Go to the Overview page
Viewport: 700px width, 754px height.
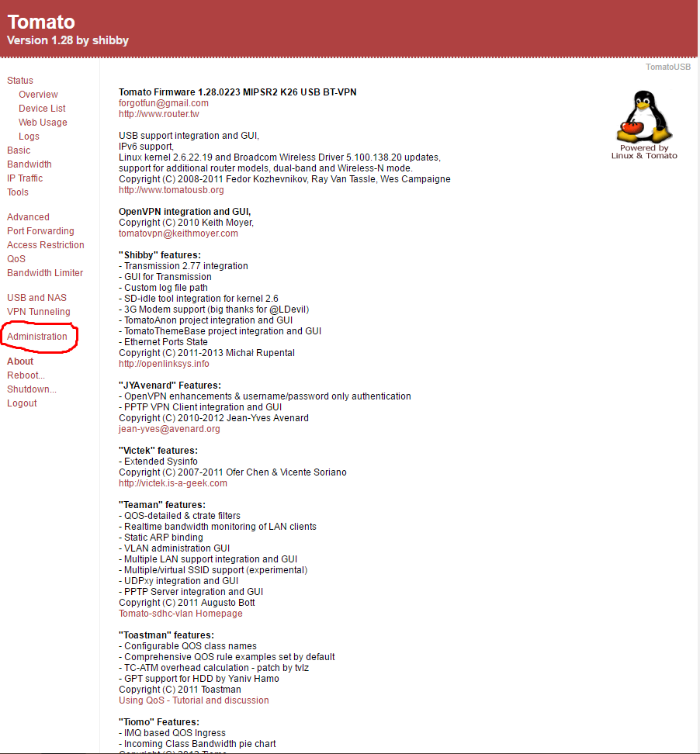pos(38,95)
